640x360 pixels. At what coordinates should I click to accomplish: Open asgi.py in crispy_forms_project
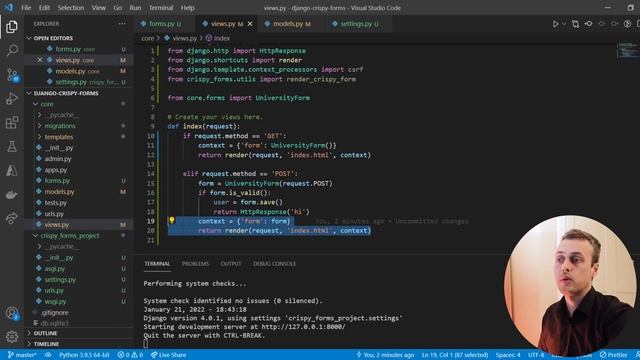pos(54,269)
